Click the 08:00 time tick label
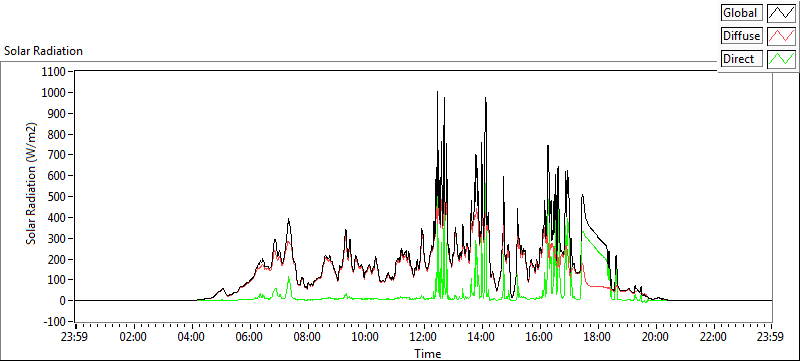Screen dimensions: 800x361 point(308,337)
